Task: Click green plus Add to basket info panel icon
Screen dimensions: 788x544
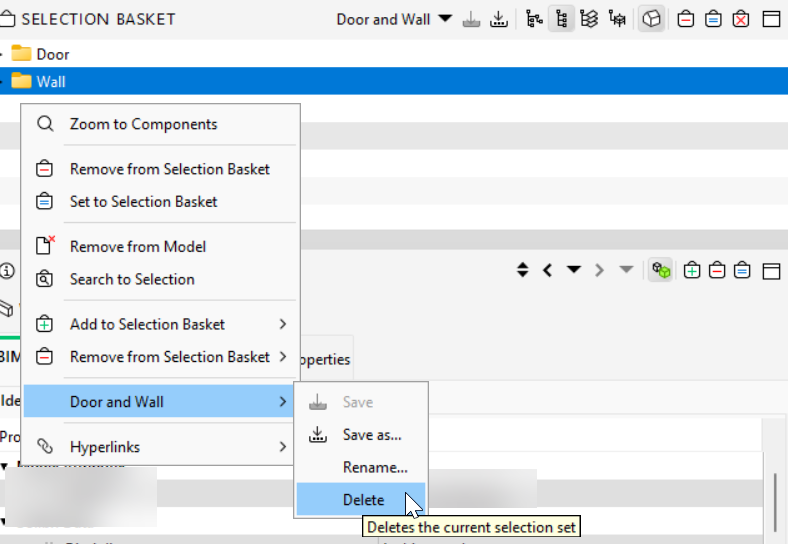Action: (692, 270)
